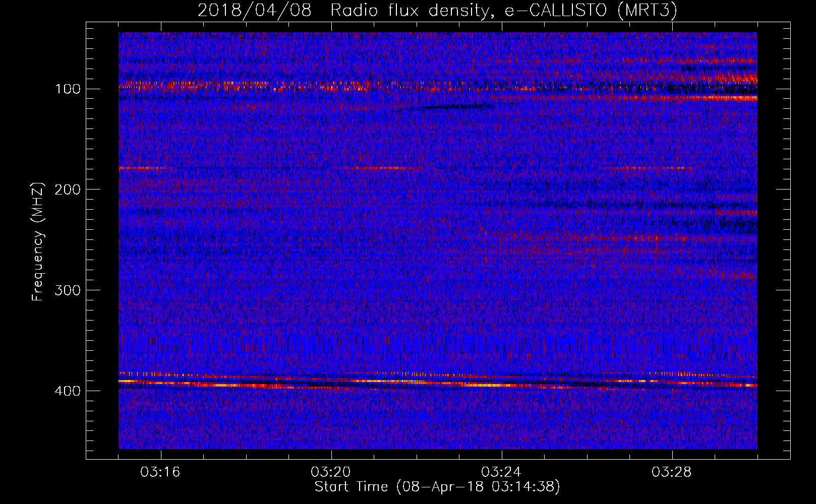The image size is (816, 504).
Task: Select the '200' frequency tick label
Action: click(68, 190)
